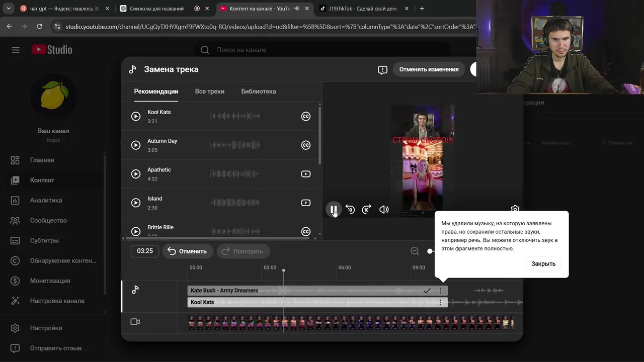Open the YouTube Studio hamburger menu

tap(16, 50)
